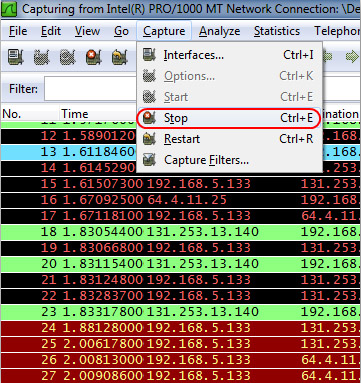Screen dimensions: 361x383
Task: Select packet 26 at time 2.00813000
Action: pyautogui.click(x=180, y=360)
